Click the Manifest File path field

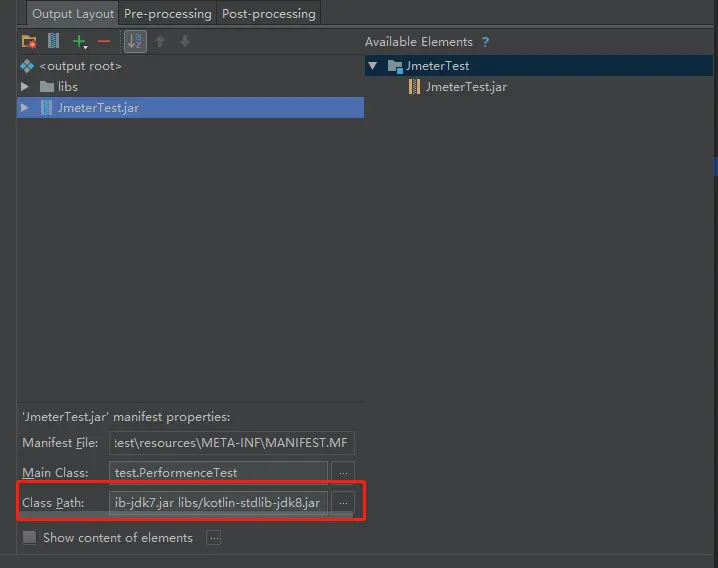pyautogui.click(x=232, y=442)
